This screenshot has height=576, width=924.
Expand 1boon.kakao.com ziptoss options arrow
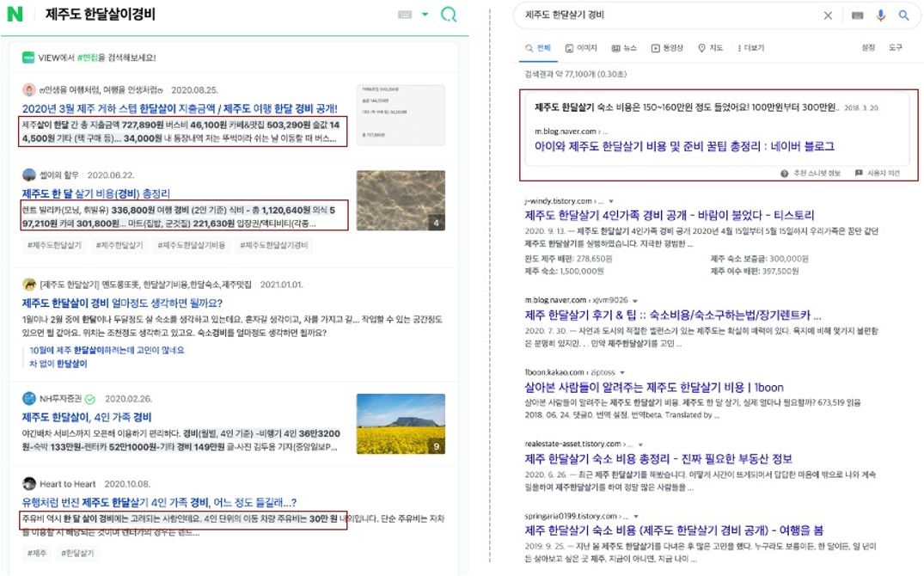pos(622,372)
